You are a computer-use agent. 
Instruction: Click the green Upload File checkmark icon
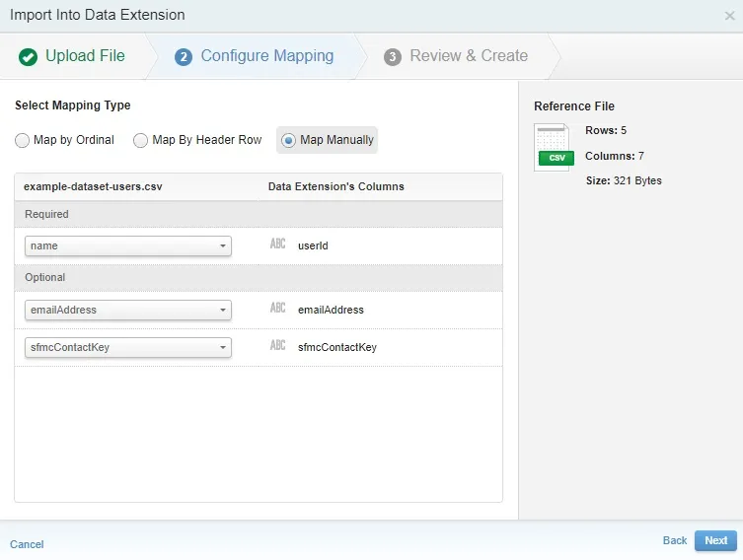(x=29, y=56)
